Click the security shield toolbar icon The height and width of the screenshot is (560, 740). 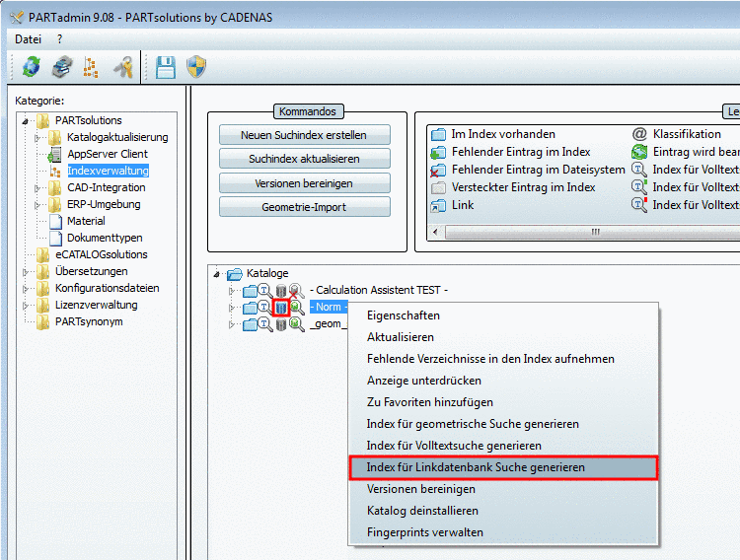[x=196, y=66]
